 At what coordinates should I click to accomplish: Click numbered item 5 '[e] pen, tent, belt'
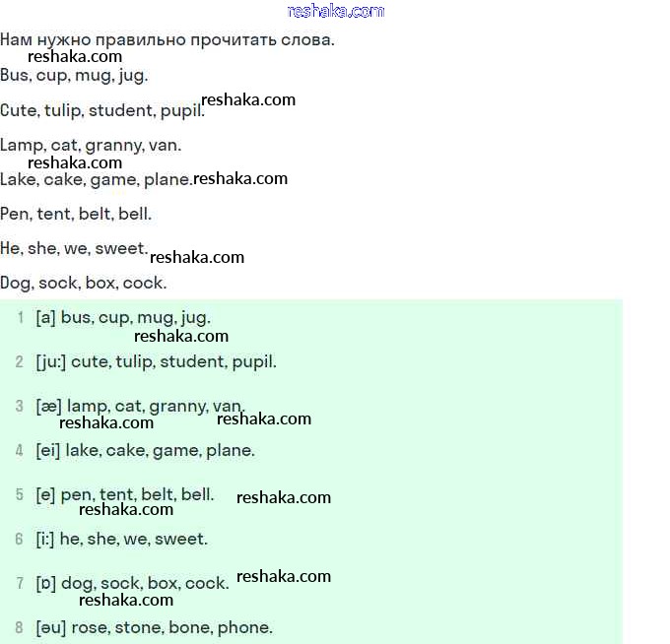tap(125, 495)
